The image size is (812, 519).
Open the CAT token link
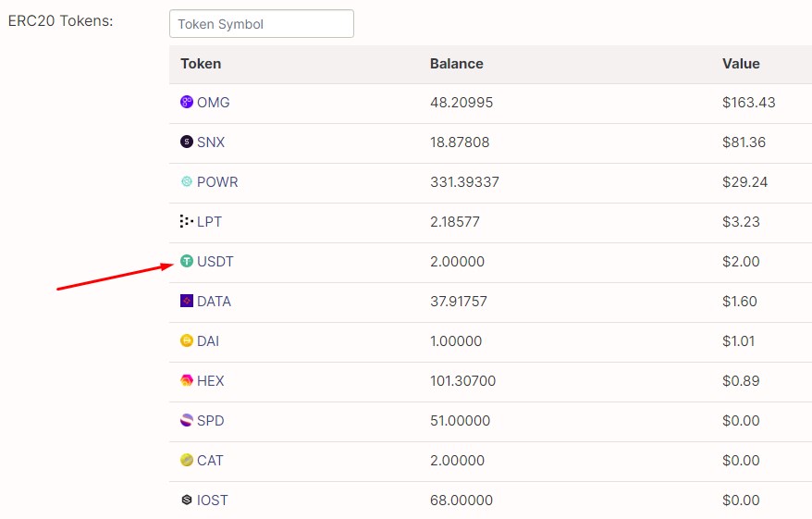click(x=210, y=461)
